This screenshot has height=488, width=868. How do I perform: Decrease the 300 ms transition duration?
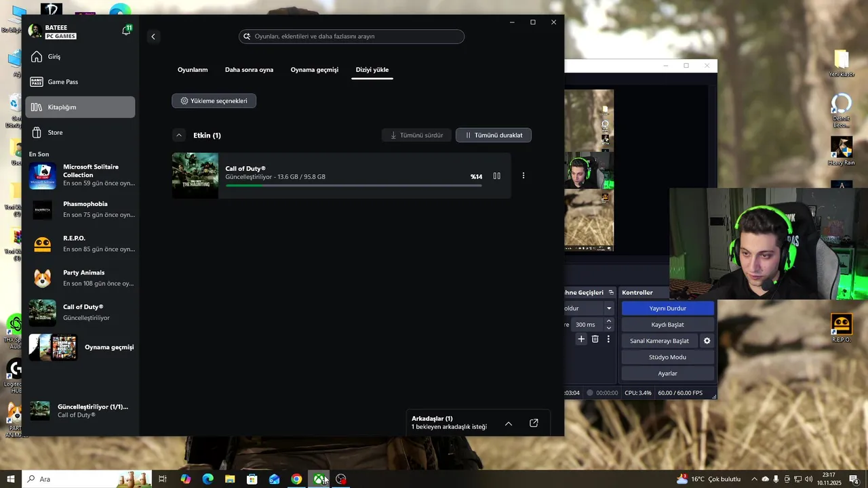point(608,328)
